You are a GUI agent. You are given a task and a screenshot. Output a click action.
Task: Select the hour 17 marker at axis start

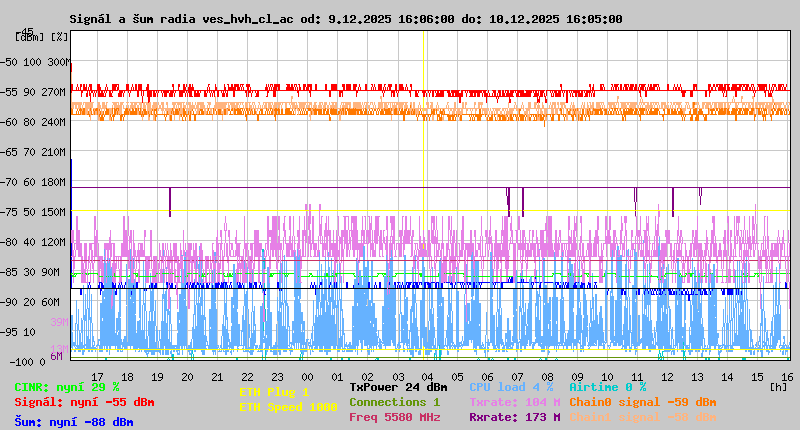coord(97,376)
